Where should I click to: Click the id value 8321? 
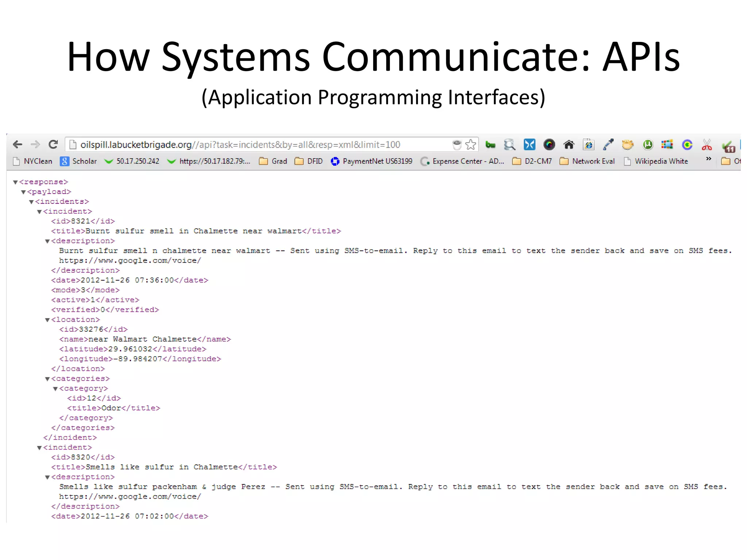coord(81,221)
